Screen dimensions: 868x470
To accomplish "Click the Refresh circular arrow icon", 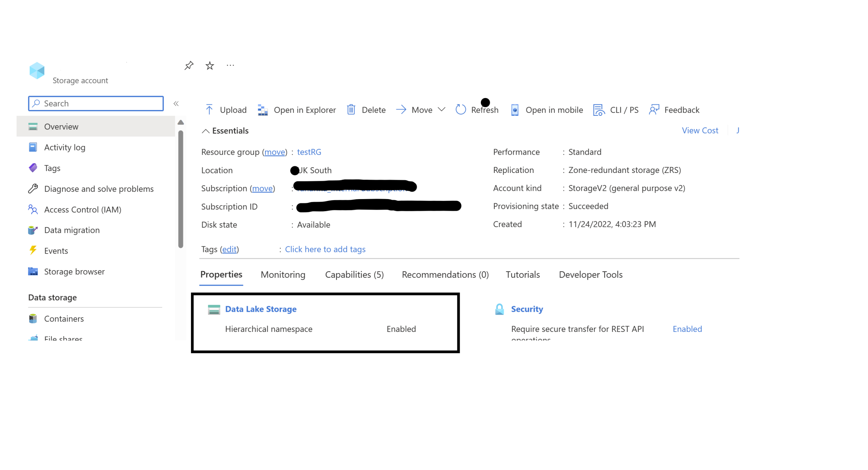I will 461,110.
